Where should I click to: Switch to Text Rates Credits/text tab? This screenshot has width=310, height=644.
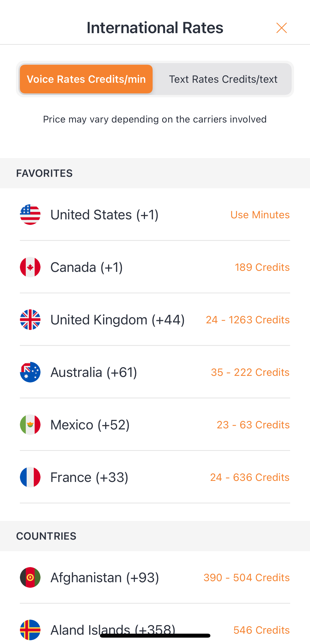tap(223, 79)
